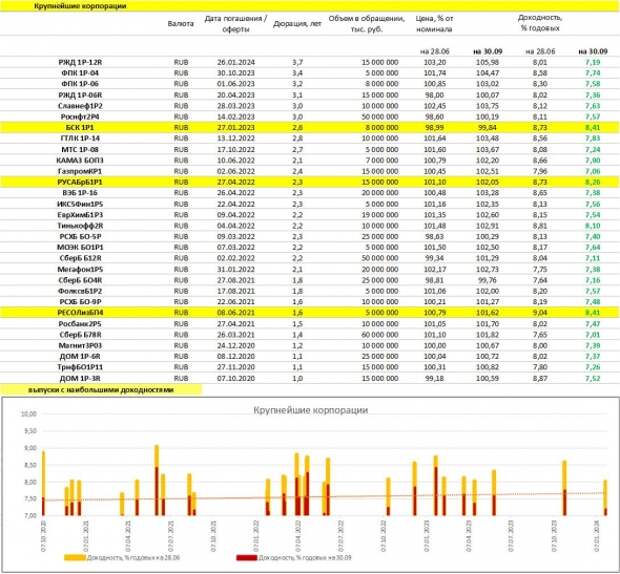Select the volume "7 000 000" in the КАМАЗ row
Viewport: 620px width, 574px height.
pyautogui.click(x=382, y=160)
